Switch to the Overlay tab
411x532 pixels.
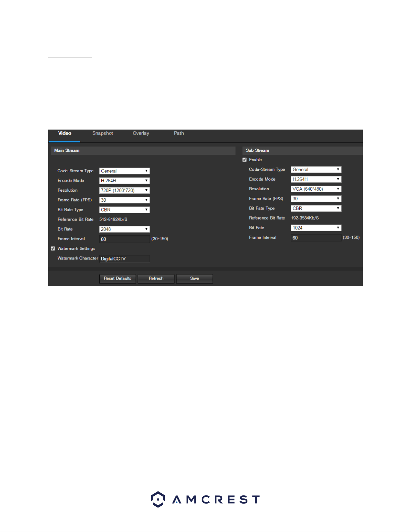[141, 133]
